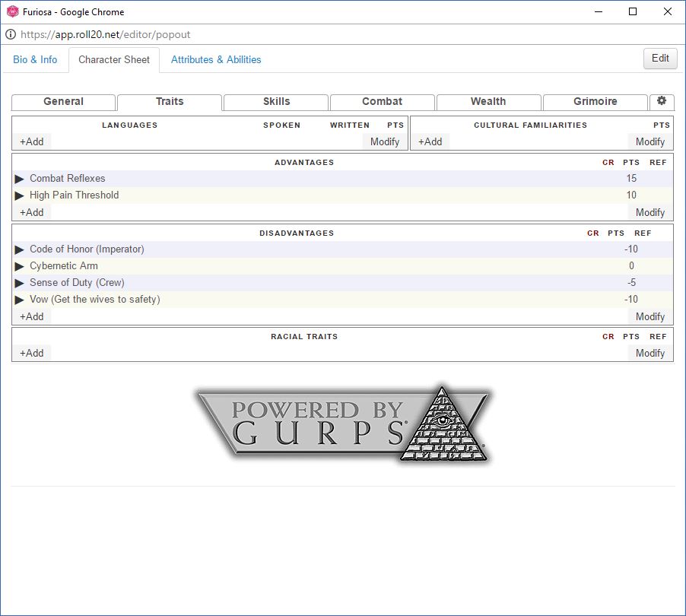Open the Combat tab
Image resolution: width=686 pixels, height=616 pixels.
(382, 101)
